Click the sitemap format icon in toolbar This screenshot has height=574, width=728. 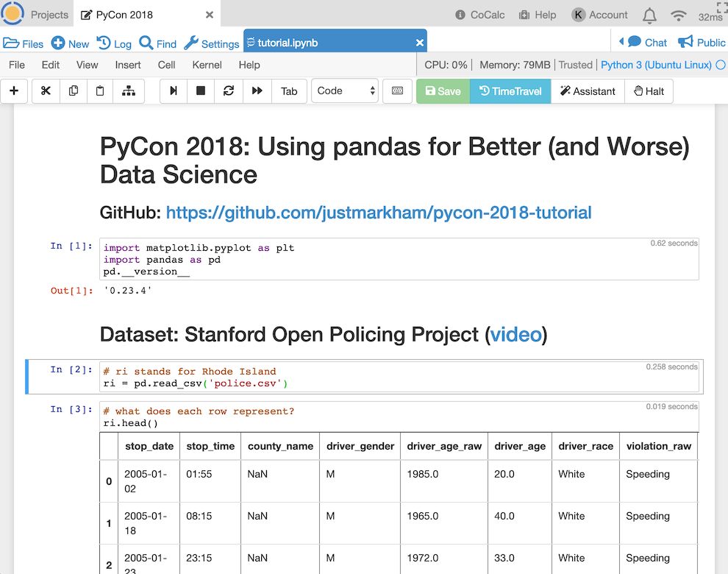point(129,91)
